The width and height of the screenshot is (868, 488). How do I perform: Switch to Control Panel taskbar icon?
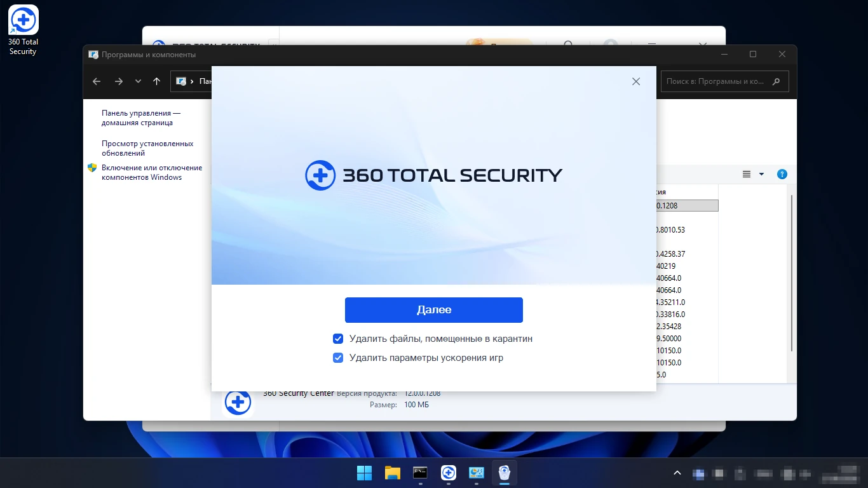477,473
